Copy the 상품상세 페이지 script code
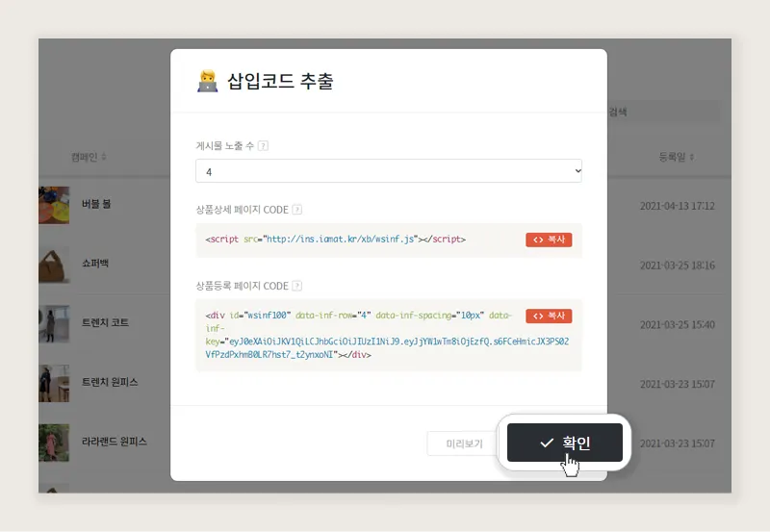 click(x=549, y=240)
